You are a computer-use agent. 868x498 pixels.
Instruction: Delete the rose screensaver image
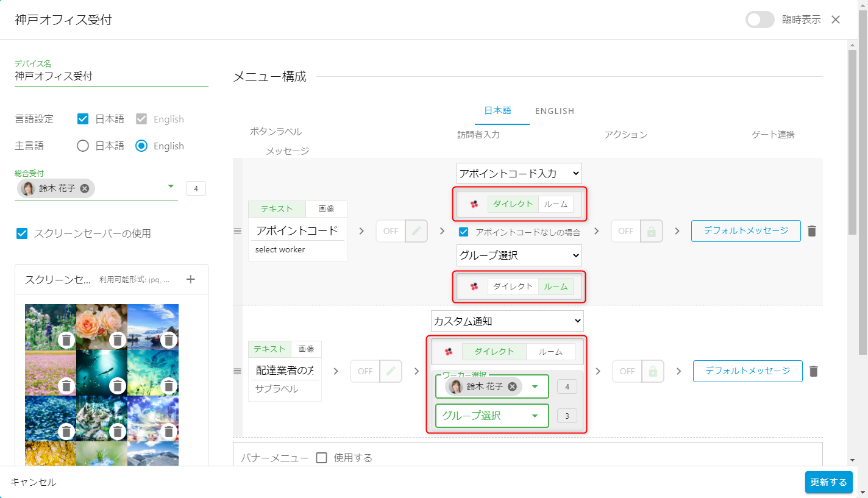118,340
